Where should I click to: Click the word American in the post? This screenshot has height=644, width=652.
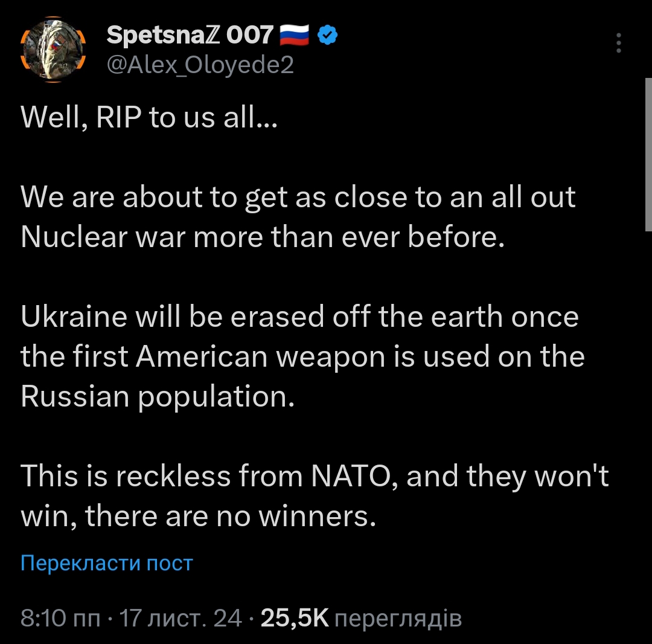click(202, 357)
